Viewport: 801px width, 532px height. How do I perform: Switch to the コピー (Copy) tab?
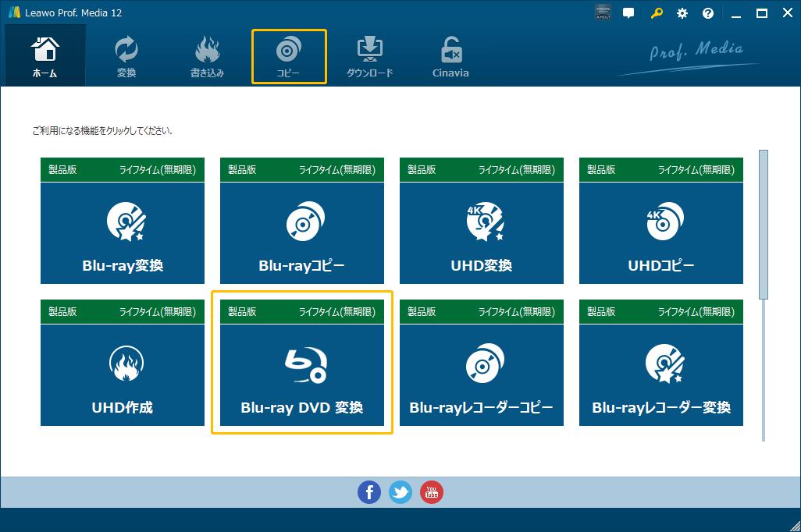(289, 56)
